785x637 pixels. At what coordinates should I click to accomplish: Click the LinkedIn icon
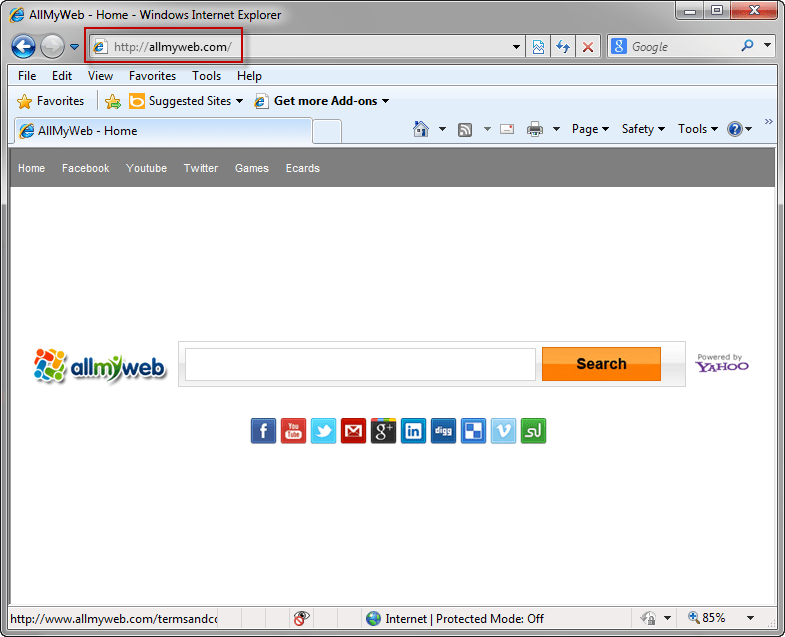414,431
